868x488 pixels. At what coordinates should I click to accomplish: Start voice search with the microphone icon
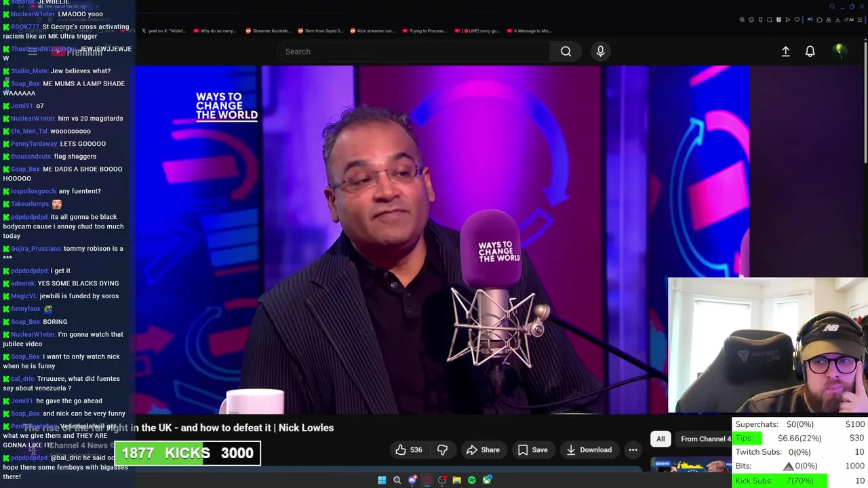tap(600, 52)
